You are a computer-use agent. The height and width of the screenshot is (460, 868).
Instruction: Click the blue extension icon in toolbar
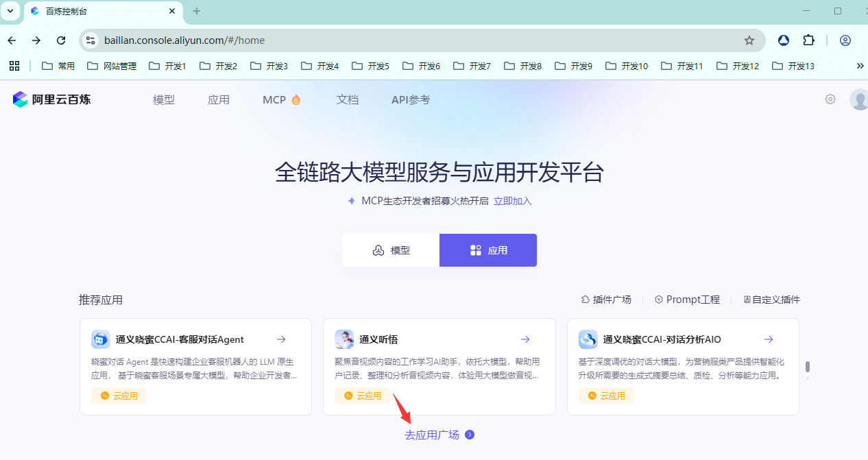click(x=784, y=40)
